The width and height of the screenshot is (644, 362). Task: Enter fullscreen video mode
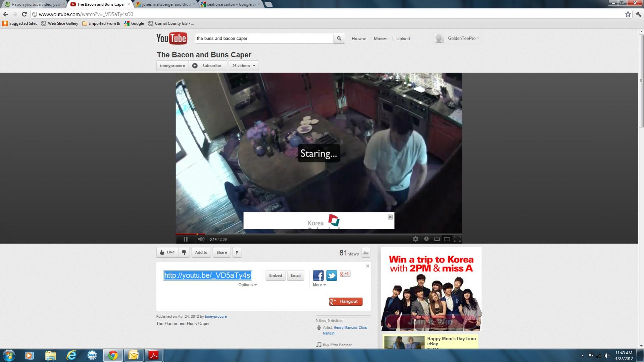pyautogui.click(x=457, y=239)
